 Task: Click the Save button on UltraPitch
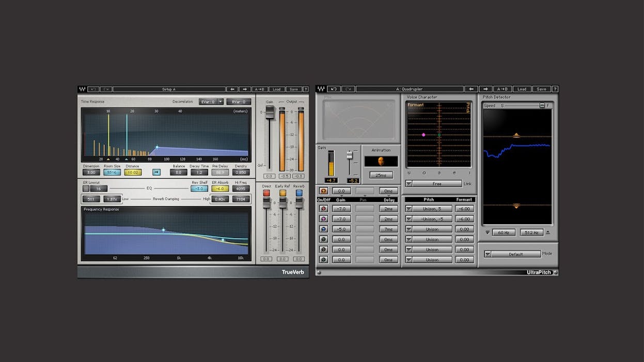(542, 89)
